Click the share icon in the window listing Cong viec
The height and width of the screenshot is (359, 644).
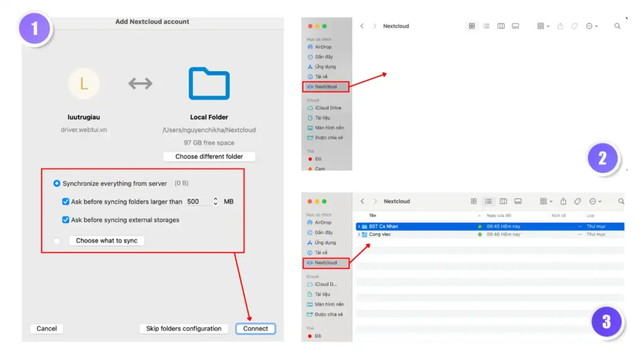563,201
